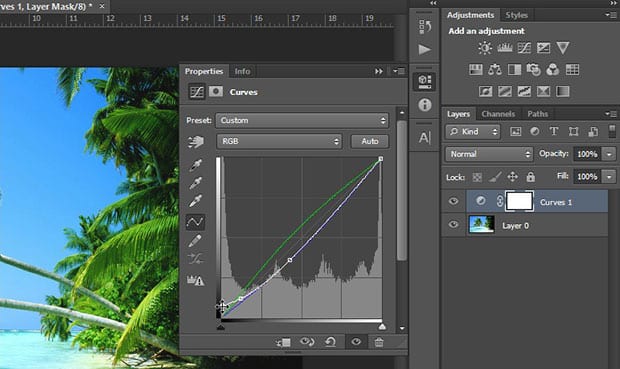Switch to the Channels tab

498,114
